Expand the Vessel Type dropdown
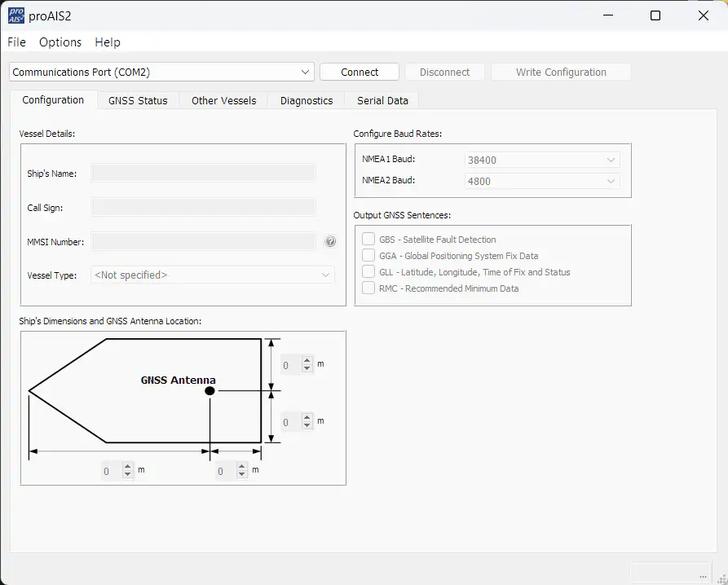 tap(212, 275)
